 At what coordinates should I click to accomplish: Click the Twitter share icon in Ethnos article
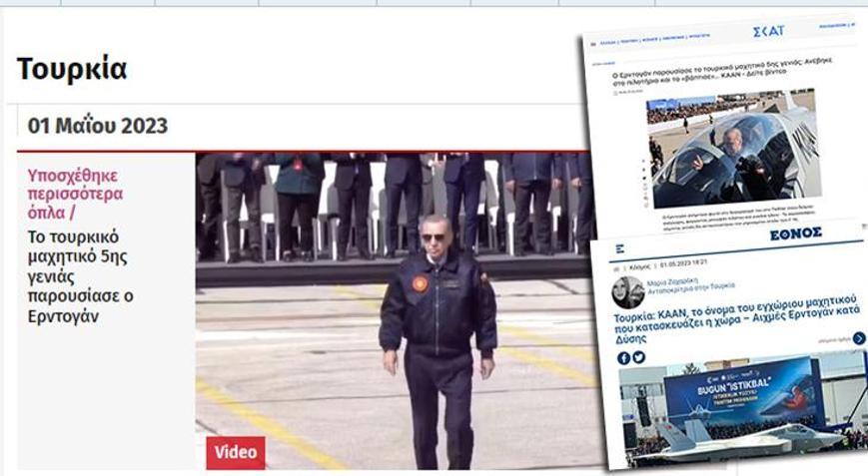(x=639, y=357)
